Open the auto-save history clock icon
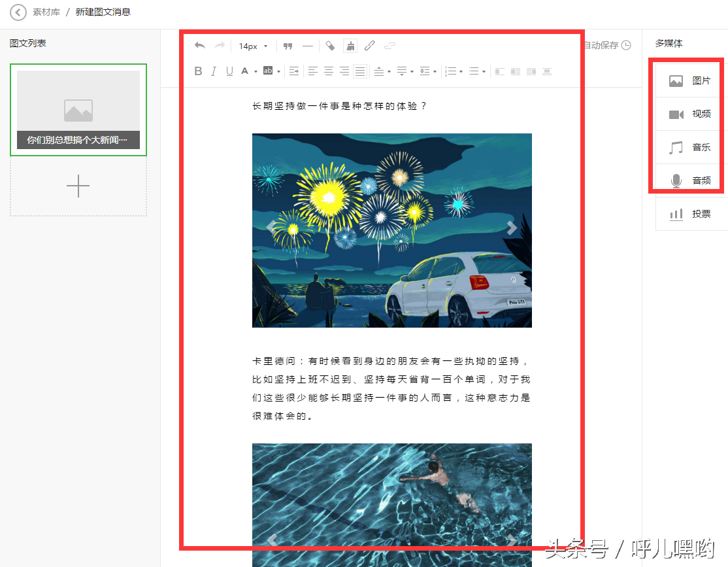This screenshot has width=728, height=567. [626, 45]
